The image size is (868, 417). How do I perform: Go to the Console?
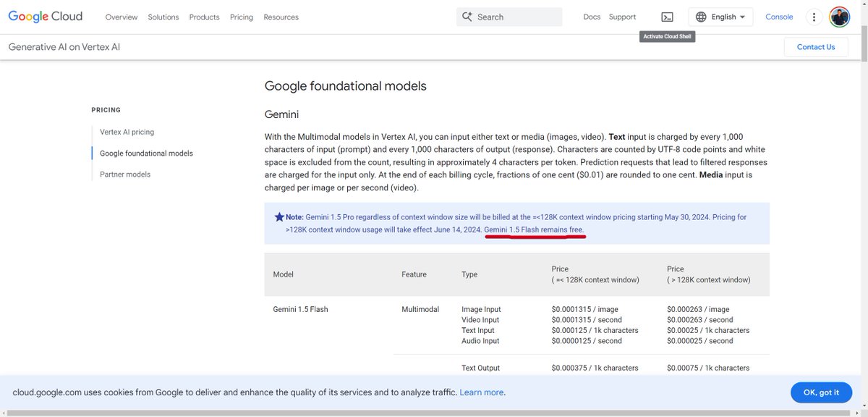pyautogui.click(x=779, y=17)
